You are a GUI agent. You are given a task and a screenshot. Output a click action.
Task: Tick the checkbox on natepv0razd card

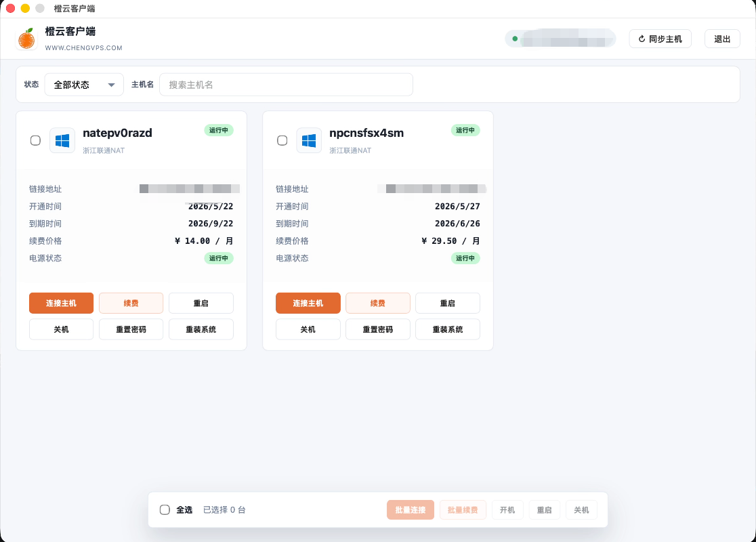pyautogui.click(x=35, y=140)
